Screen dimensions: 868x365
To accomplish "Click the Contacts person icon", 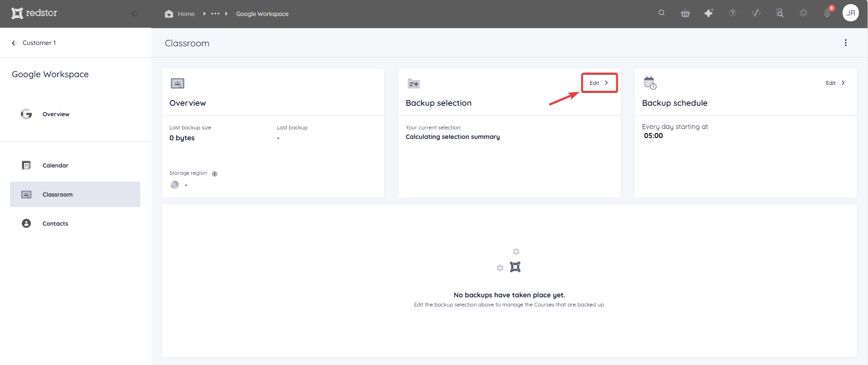I will [x=26, y=223].
